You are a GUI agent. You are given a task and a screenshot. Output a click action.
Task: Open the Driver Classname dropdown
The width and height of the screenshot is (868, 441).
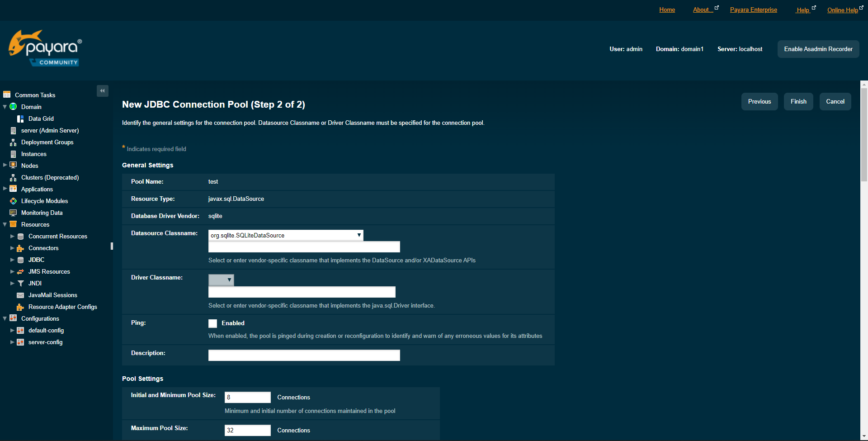[229, 280]
